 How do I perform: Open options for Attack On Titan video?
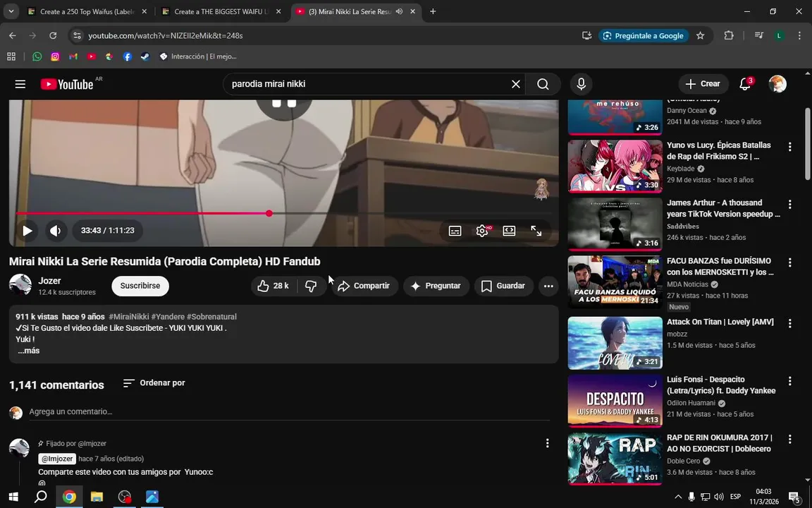789,324
